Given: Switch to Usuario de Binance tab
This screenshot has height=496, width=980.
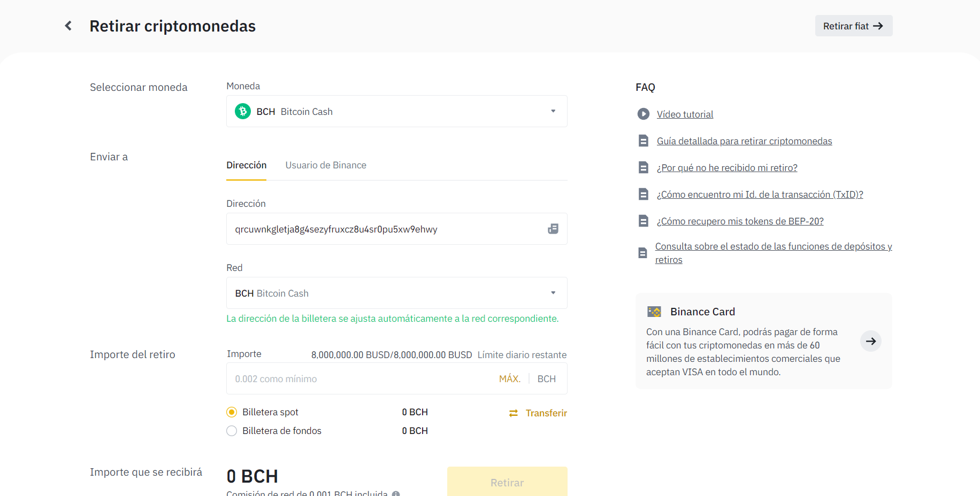Looking at the screenshot, I should (x=326, y=165).
